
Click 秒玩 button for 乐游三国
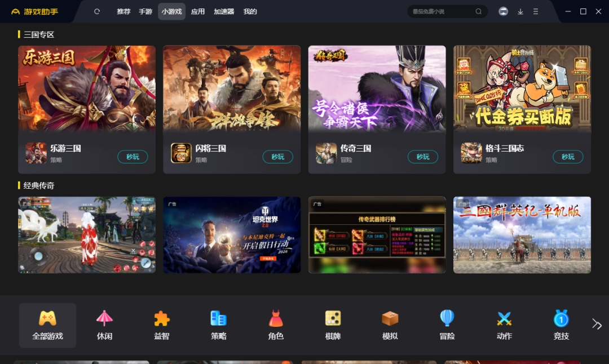point(133,157)
